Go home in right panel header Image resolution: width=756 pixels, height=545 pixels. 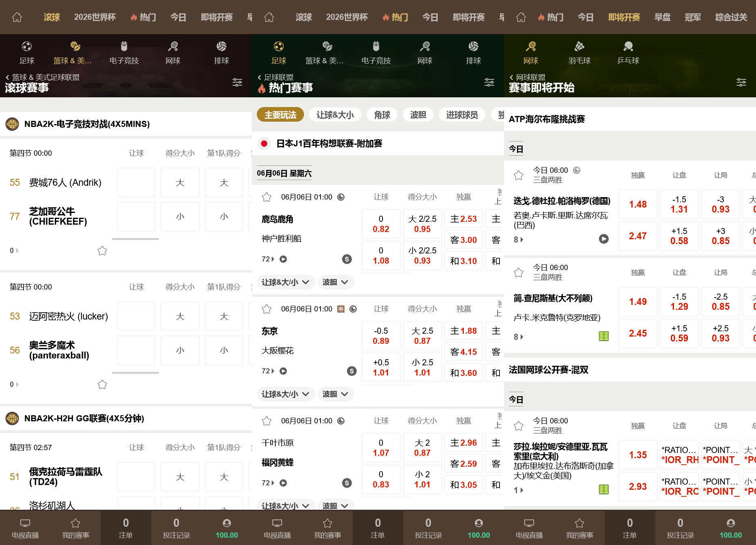[521, 17]
